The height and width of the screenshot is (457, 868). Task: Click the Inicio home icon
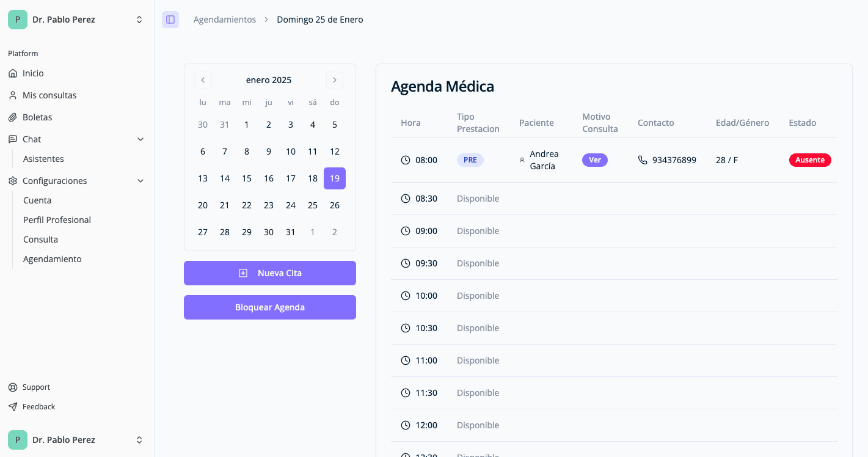tap(13, 73)
